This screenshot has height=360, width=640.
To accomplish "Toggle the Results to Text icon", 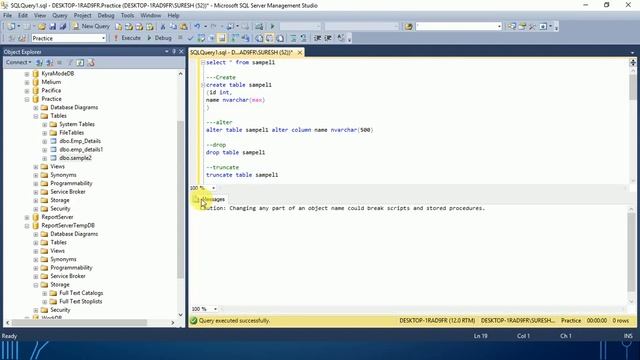I will (x=259, y=38).
